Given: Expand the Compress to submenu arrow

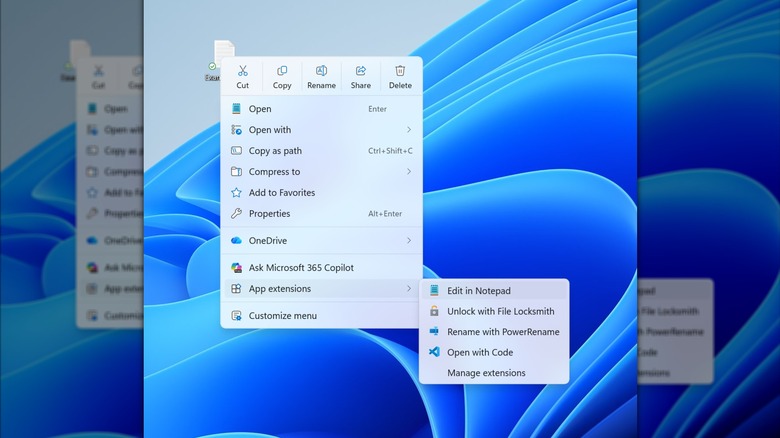Looking at the screenshot, I should pyautogui.click(x=409, y=172).
